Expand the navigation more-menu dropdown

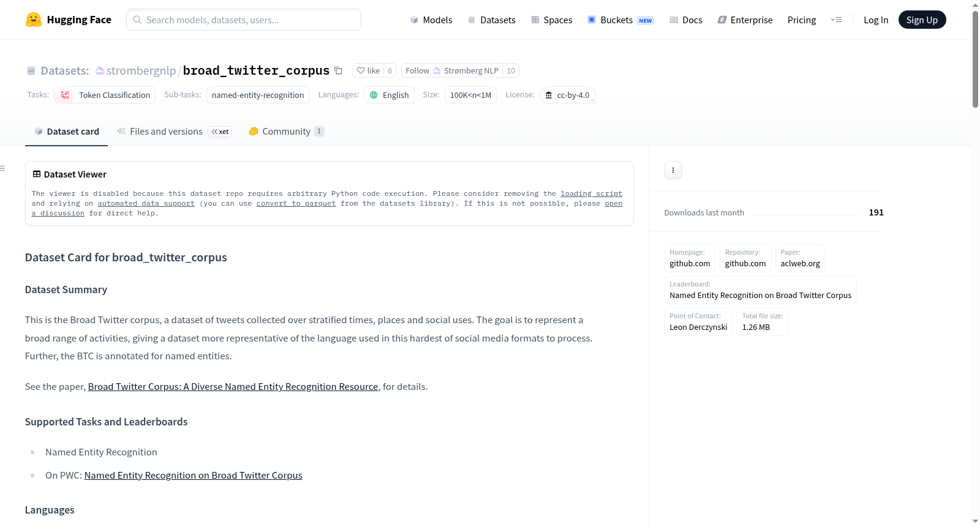[x=836, y=20]
